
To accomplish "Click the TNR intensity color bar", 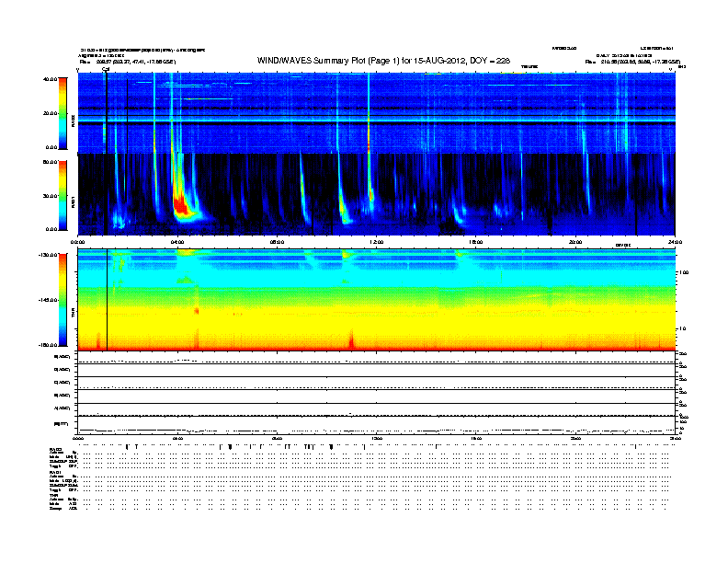I will pyautogui.click(x=63, y=300).
